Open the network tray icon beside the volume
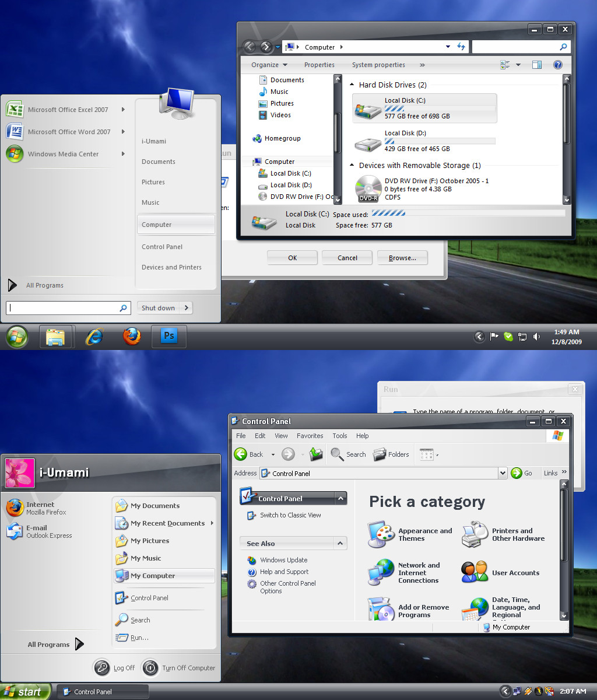 click(522, 337)
